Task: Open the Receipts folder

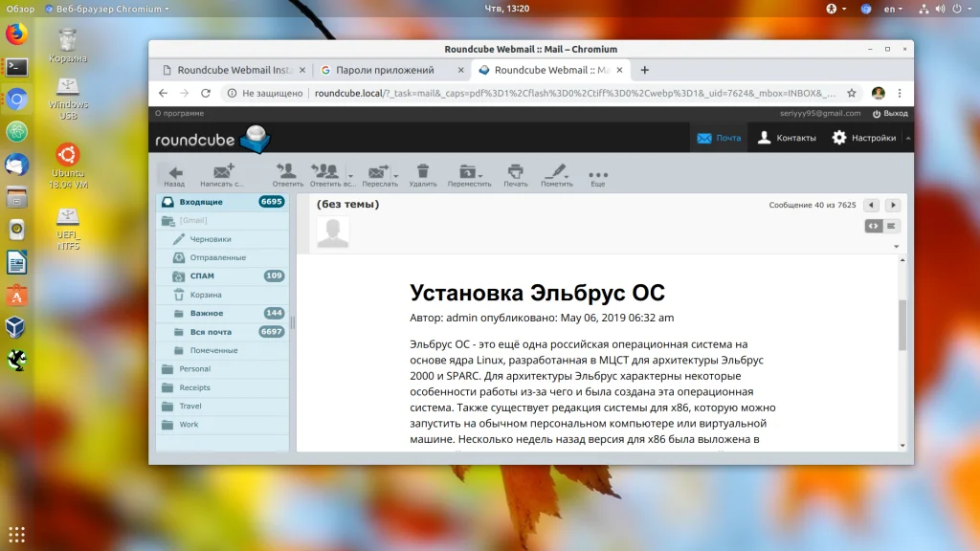Action: pyautogui.click(x=222, y=387)
